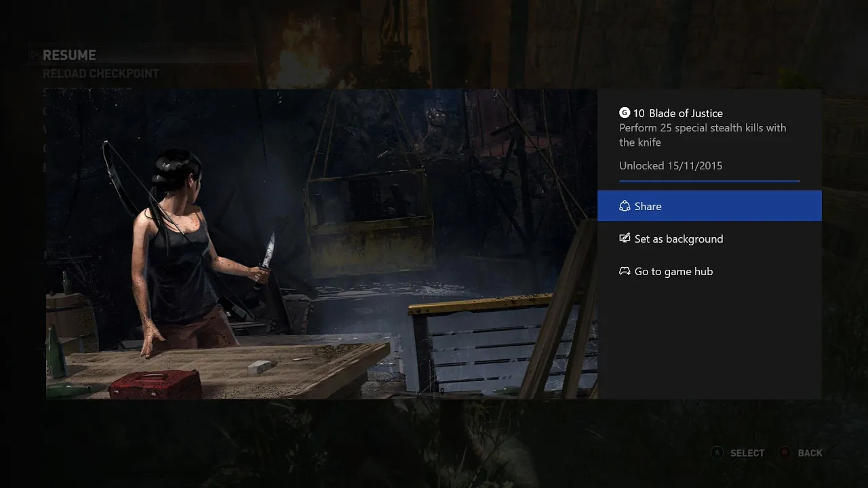This screenshot has width=868, height=488.
Task: Click the arrow marker beside RESUME
Action: tap(34, 54)
